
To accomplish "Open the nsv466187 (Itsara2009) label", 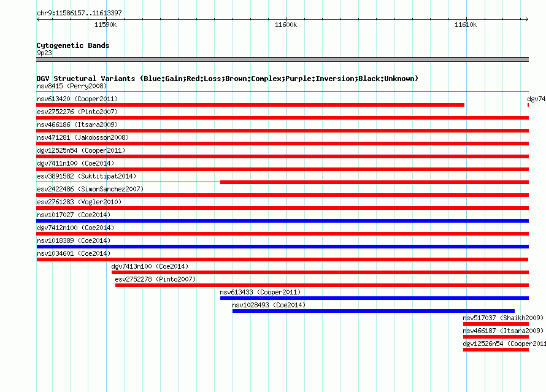I will pos(503,331).
